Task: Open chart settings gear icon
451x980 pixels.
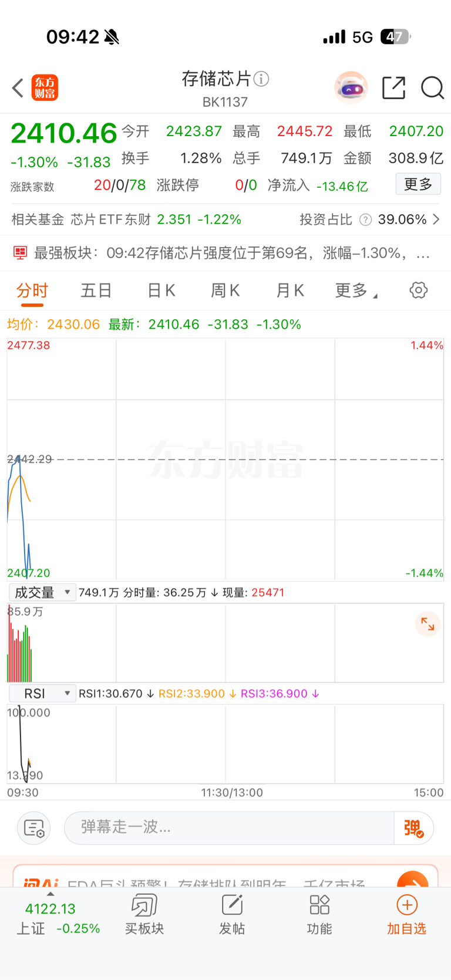Action: point(418,290)
